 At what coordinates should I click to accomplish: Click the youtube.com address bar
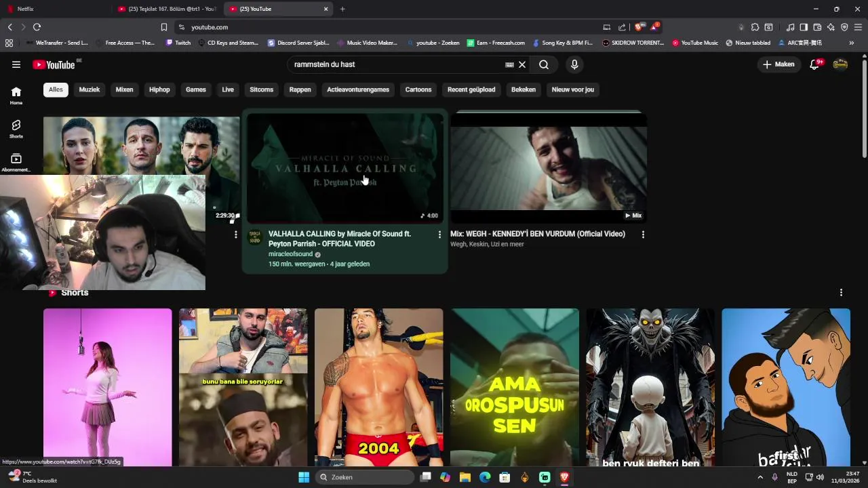coord(390,27)
